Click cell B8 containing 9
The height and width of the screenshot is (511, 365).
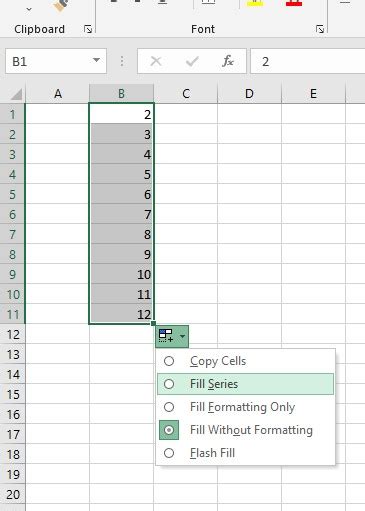(x=122, y=254)
